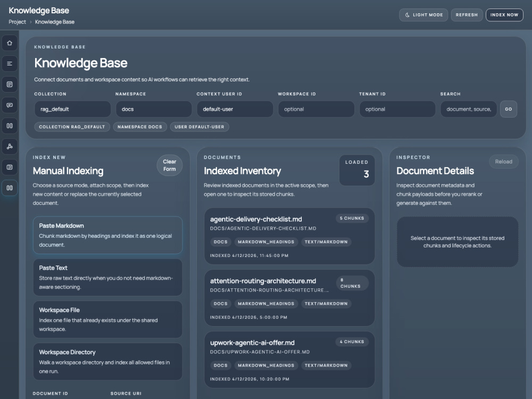This screenshot has height=399, width=532.
Task: Click DOCS tag on attention-routing-architecture card
Action: pyautogui.click(x=221, y=304)
